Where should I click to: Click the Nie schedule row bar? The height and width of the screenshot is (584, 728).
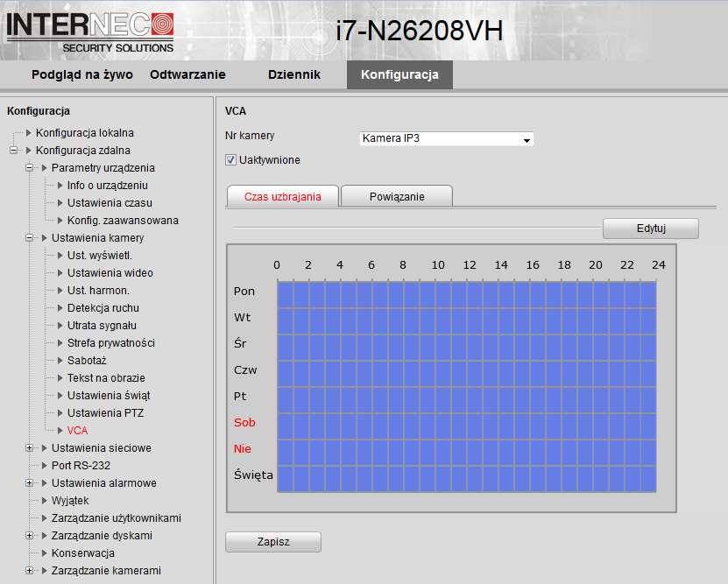(x=467, y=453)
